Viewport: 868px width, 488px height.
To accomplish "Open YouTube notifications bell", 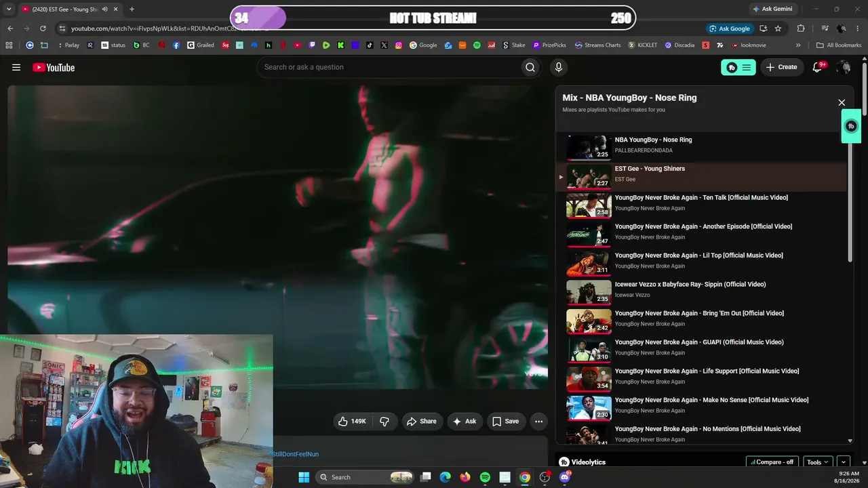I will coord(818,67).
